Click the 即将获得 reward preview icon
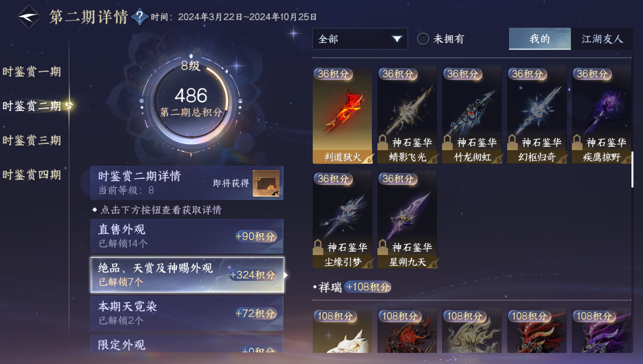Screen dimensions: 643x364 [266, 183]
